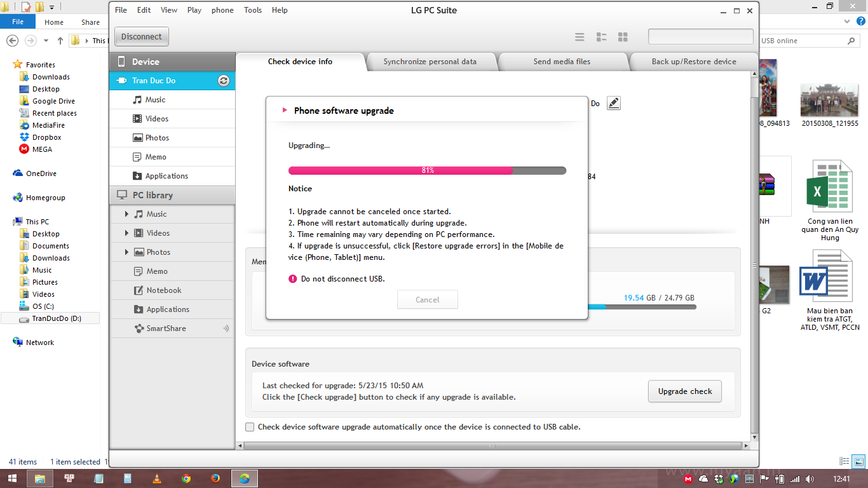Select Dropbox in Explorer Favorites
Screen dimensions: 868x488
(x=47, y=137)
